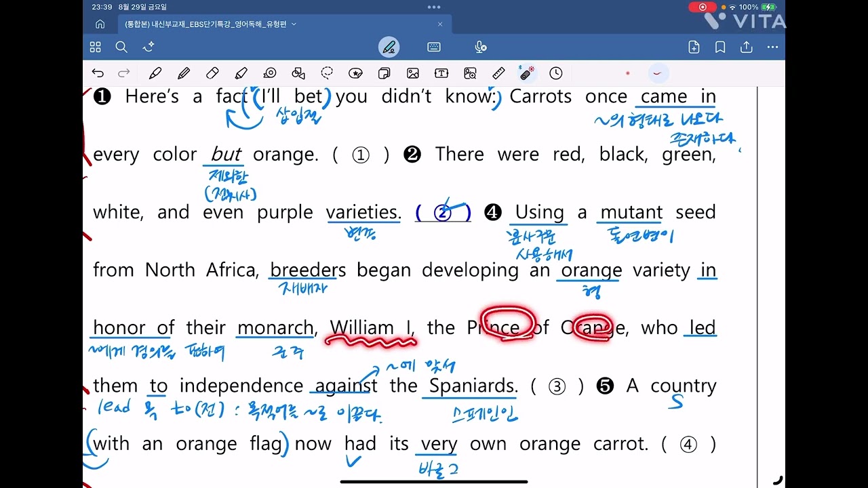
Task: Open the timer clock tool
Action: [x=556, y=73]
